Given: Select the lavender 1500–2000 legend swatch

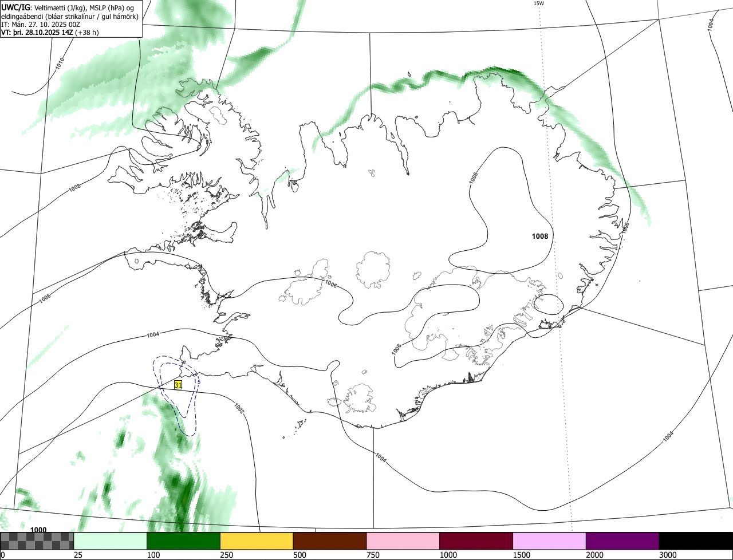Looking at the screenshot, I should tap(550, 541).
